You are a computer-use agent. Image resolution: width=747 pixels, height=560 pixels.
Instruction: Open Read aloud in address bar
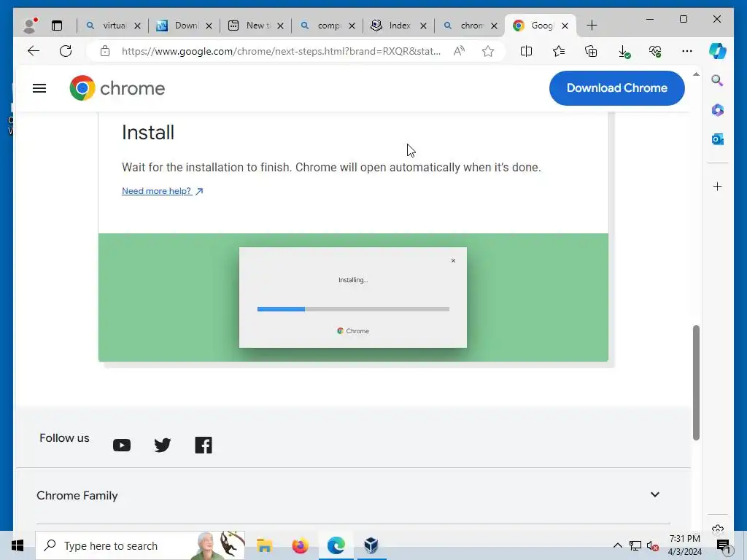click(459, 51)
